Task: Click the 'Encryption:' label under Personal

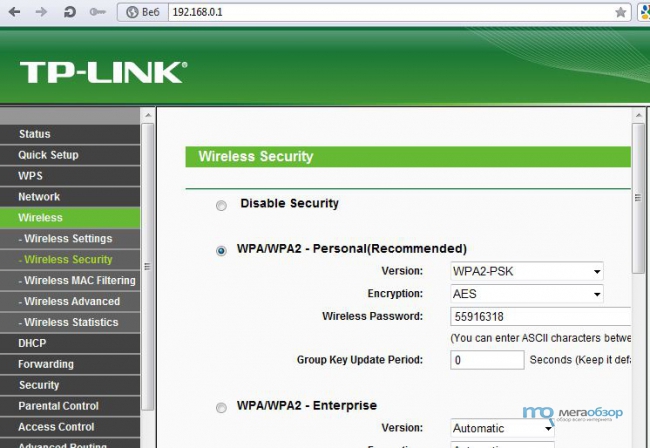Action: (x=395, y=293)
